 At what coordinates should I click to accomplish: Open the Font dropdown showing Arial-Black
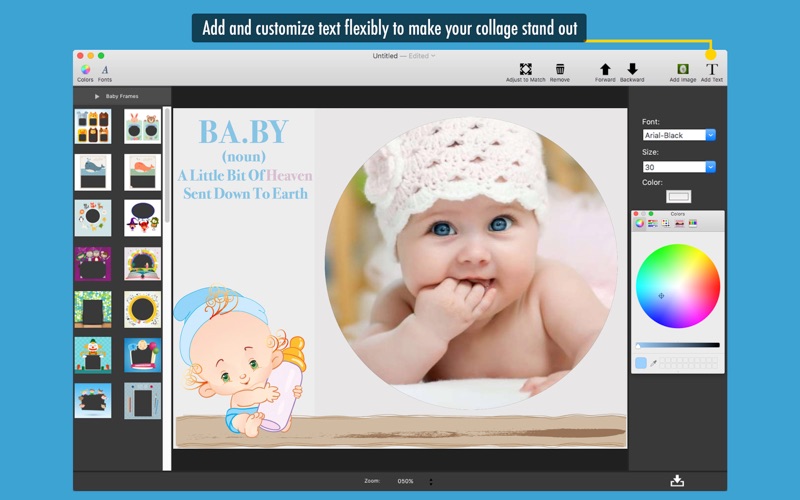click(710, 135)
